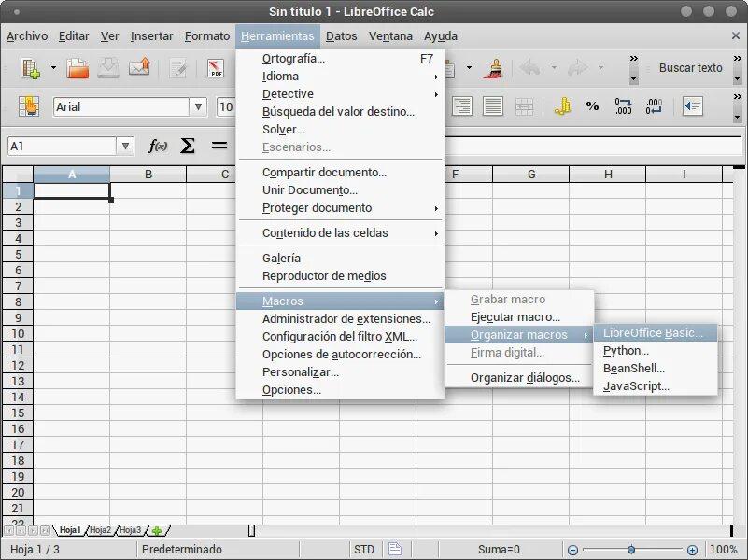Click the Save document icon
The image size is (748, 560).
[x=108, y=68]
